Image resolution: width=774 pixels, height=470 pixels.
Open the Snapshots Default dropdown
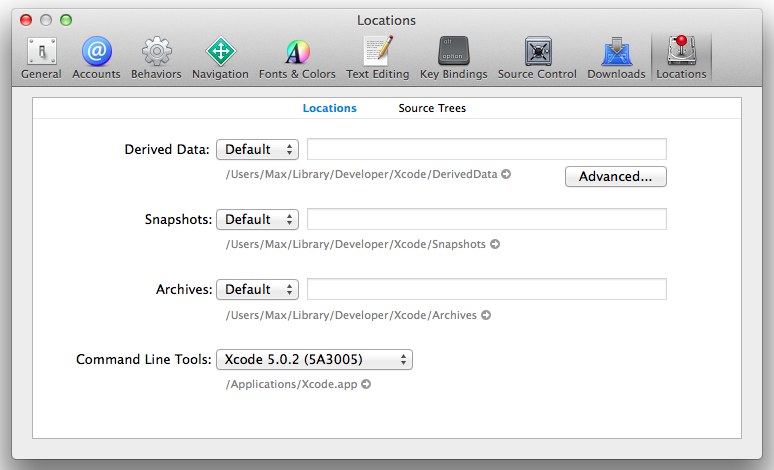(x=257, y=220)
